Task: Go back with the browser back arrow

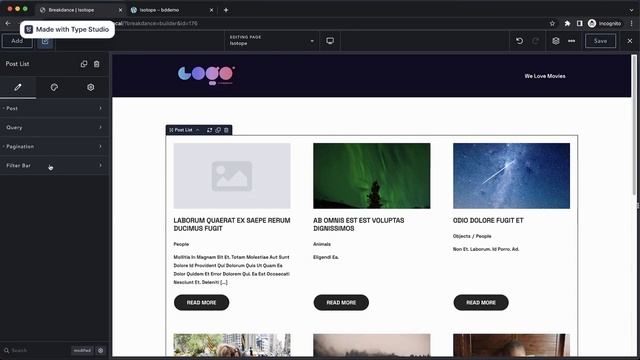Action: [x=8, y=23]
